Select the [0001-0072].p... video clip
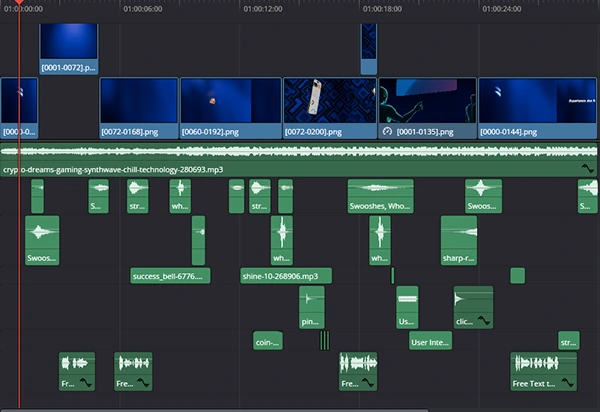This screenshot has width=600, height=412. click(69, 49)
